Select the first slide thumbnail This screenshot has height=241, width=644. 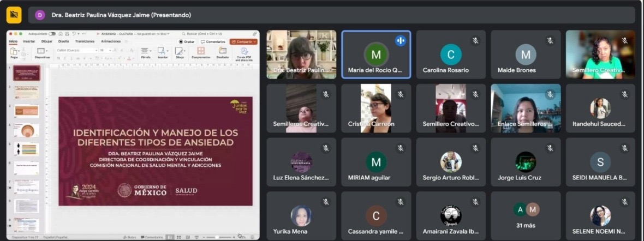coord(27,73)
